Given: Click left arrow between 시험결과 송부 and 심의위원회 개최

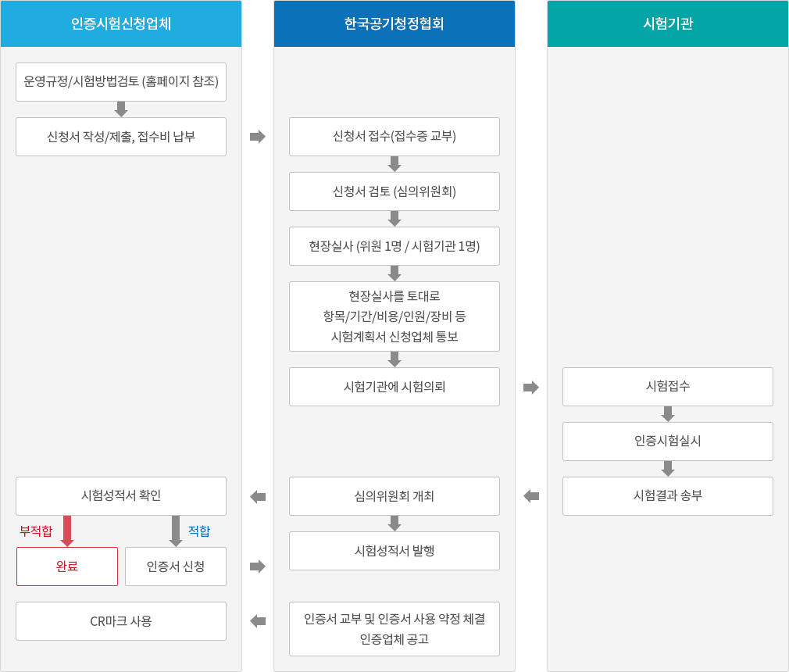Looking at the screenshot, I should (531, 496).
